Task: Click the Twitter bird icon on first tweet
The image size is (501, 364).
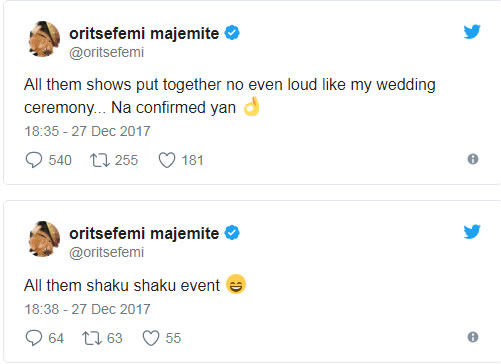Action: coord(472,32)
